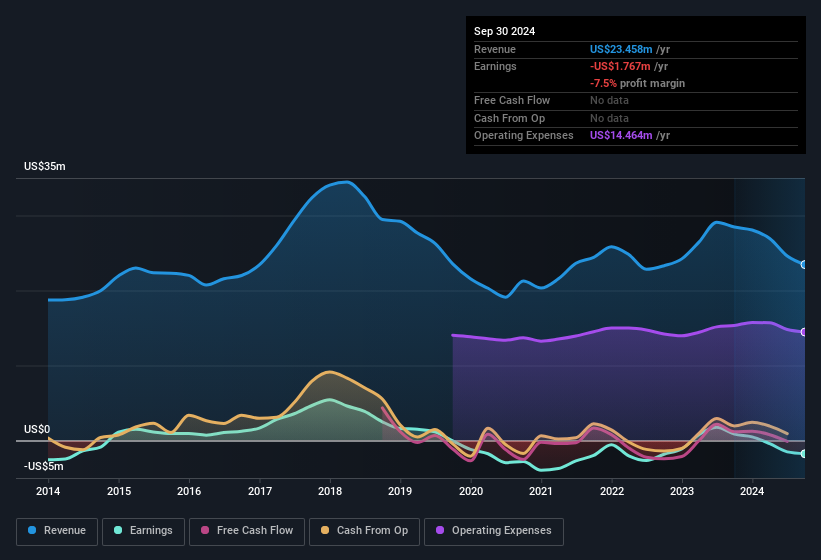The image size is (821, 560).
Task: Click the 2015 x-axis label
Action: [119, 491]
